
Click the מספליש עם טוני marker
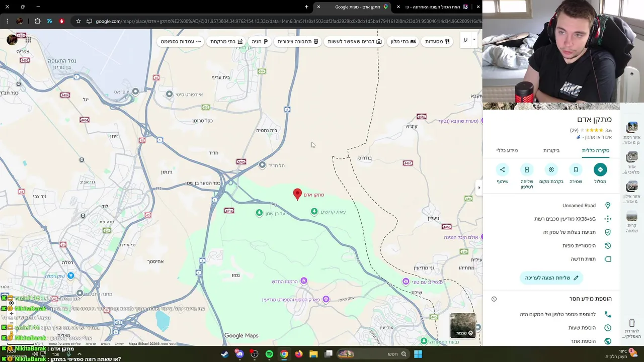(406, 282)
